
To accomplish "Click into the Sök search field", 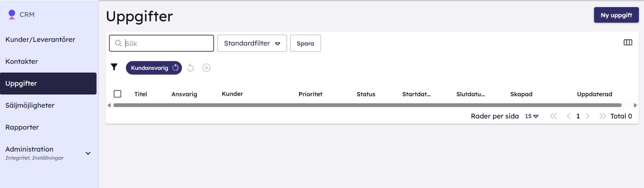I will pyautogui.click(x=161, y=43).
